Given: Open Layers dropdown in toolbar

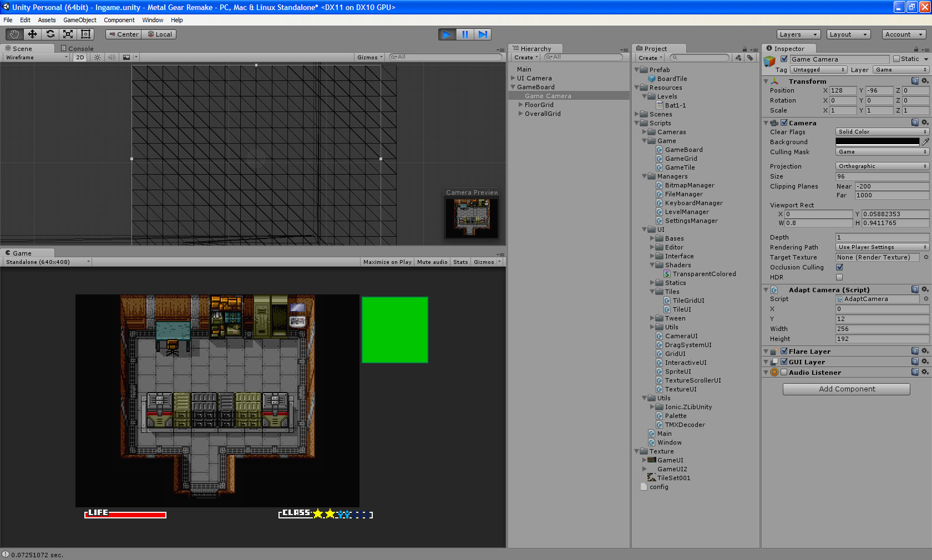Looking at the screenshot, I should 798,34.
